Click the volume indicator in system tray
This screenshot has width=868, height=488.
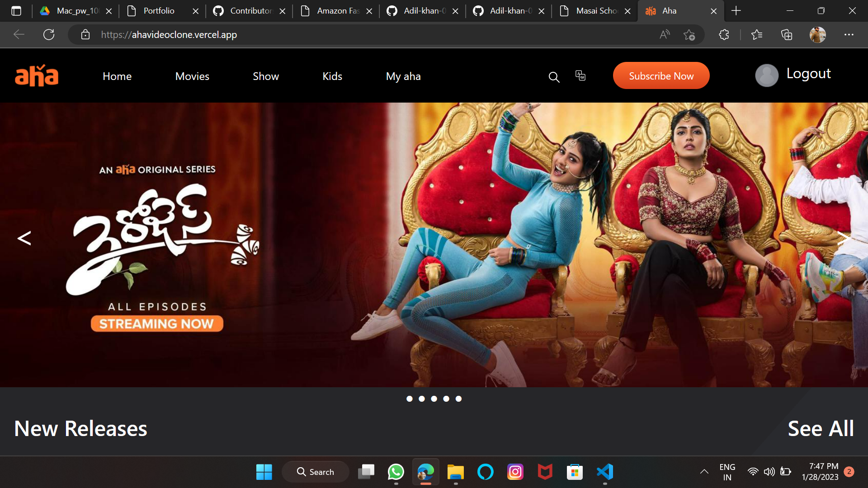tap(769, 471)
